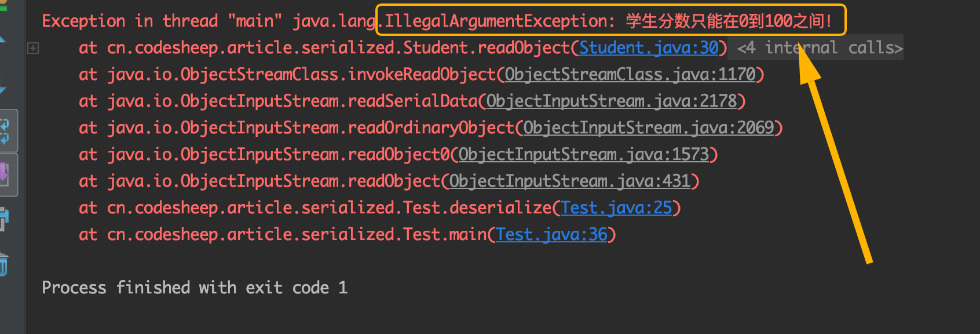
Task: Navigate to ObjectInputStream.java:1573 link
Action: 584,154
